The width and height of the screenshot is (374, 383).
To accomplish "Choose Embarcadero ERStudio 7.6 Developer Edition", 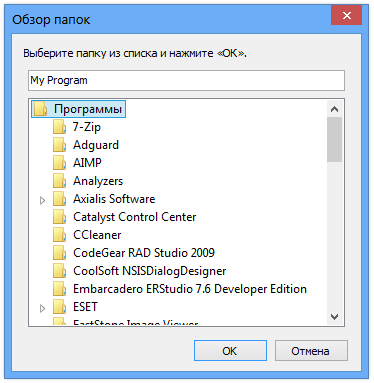I will [x=190, y=289].
